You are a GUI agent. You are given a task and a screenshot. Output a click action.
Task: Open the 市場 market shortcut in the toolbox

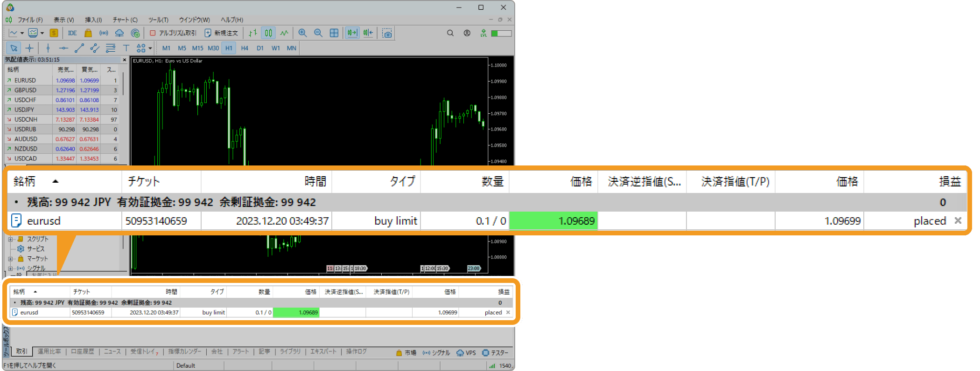[406, 353]
